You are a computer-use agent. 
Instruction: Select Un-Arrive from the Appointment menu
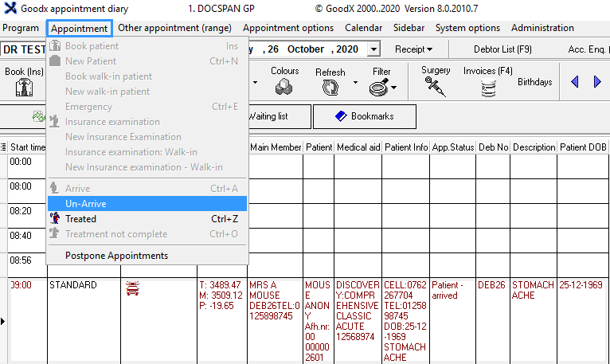click(x=86, y=204)
